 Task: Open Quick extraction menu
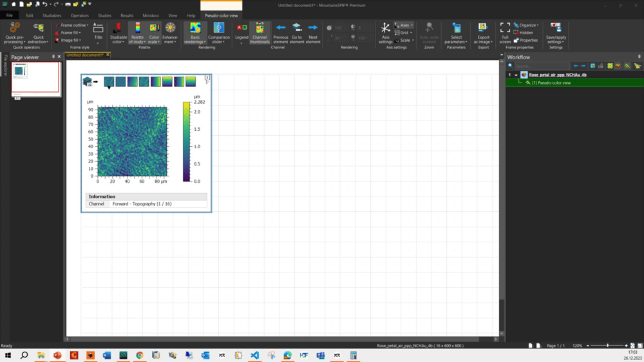(38, 33)
